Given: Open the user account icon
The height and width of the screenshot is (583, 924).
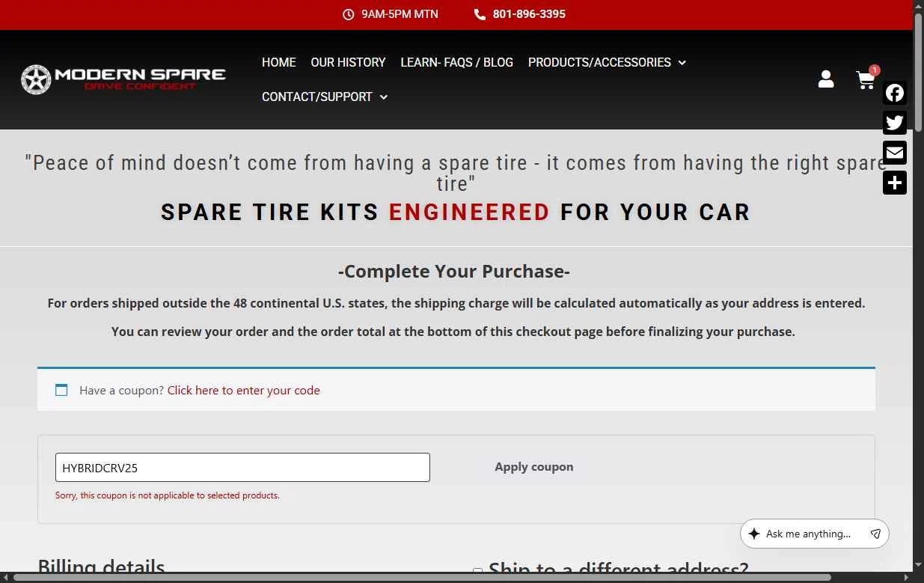Looking at the screenshot, I should pyautogui.click(x=826, y=79).
